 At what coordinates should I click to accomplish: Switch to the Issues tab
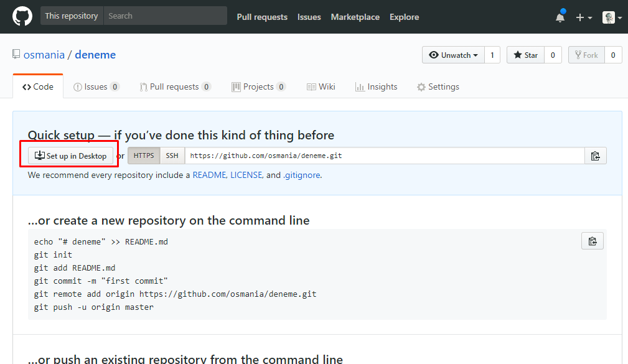tap(96, 87)
